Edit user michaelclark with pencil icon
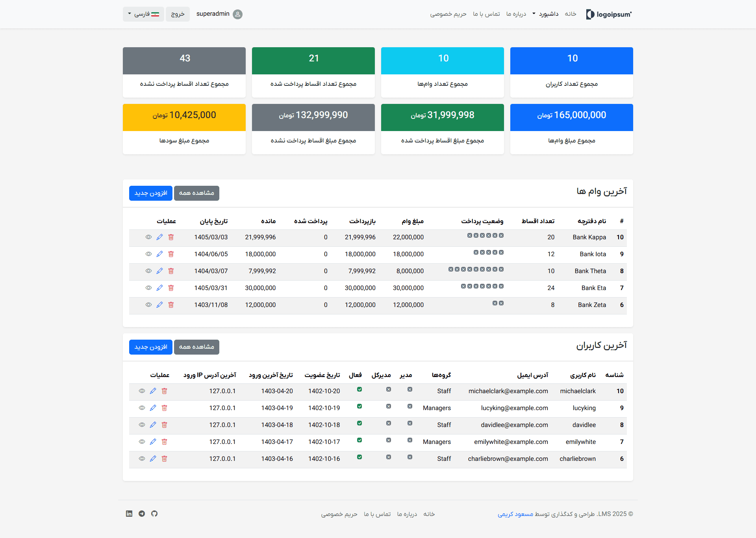The width and height of the screenshot is (756, 538). pyautogui.click(x=153, y=391)
